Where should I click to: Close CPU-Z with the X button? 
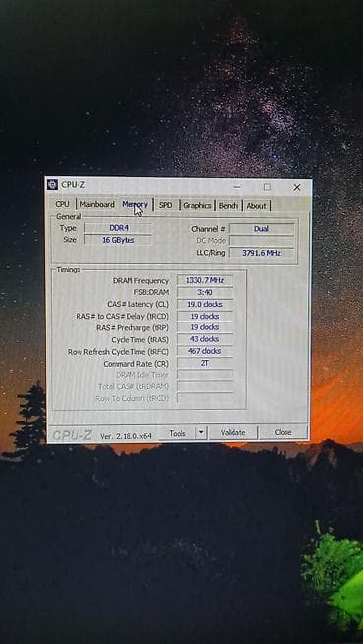click(x=297, y=187)
